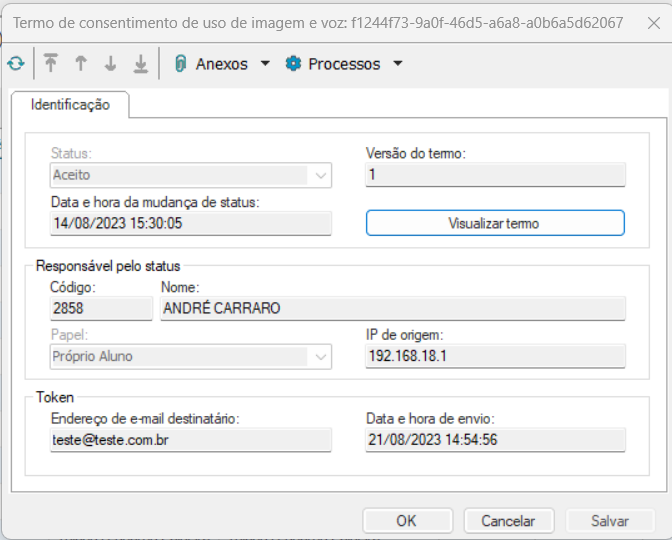The width and height of the screenshot is (672, 540).
Task: Click the status change date field
Action: click(x=191, y=223)
